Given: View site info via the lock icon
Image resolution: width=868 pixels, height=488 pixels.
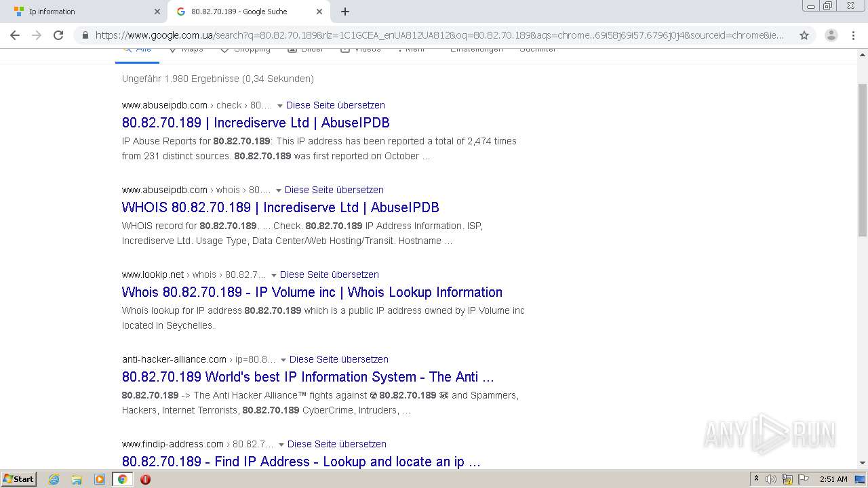Looking at the screenshot, I should coord(85,35).
